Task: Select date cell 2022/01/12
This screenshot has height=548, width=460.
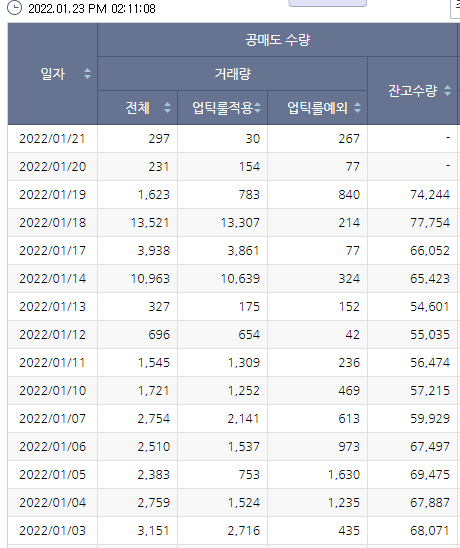Action: tap(52, 334)
